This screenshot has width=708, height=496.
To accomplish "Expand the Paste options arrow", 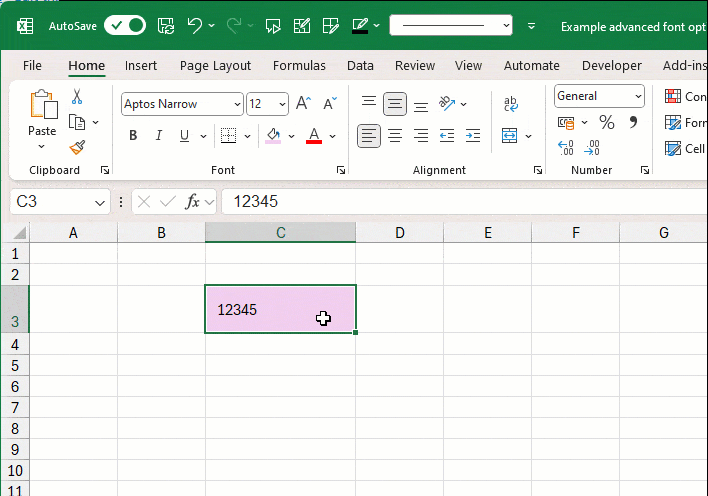I will pyautogui.click(x=42, y=146).
